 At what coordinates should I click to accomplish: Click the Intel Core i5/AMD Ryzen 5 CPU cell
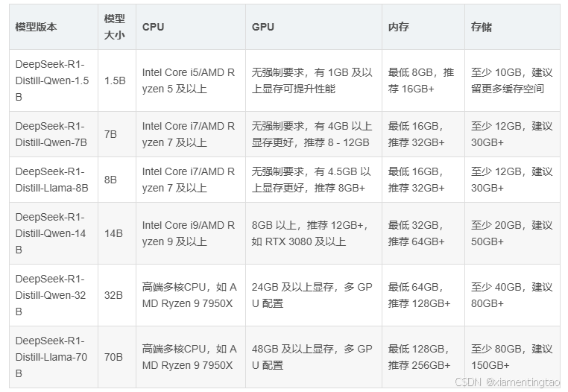pos(191,80)
